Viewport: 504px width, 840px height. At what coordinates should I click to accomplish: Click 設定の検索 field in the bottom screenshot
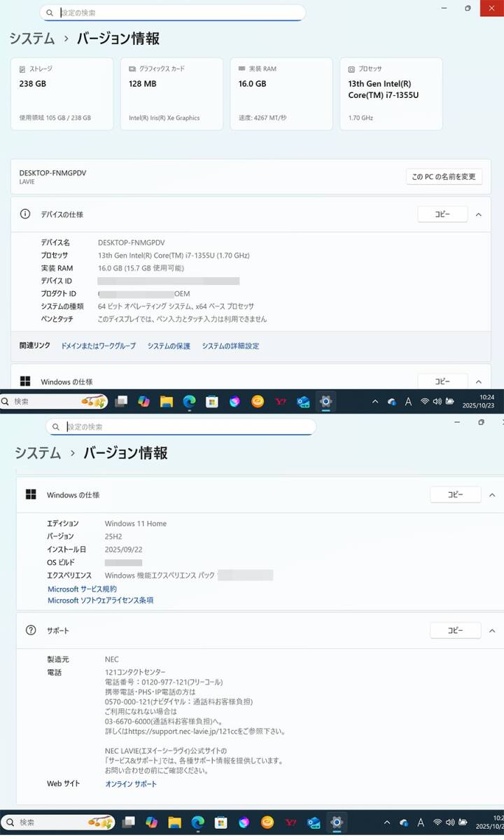181,427
